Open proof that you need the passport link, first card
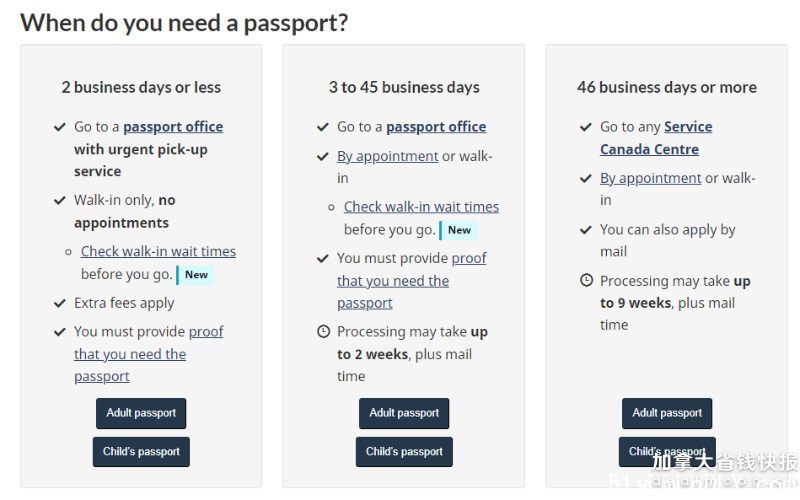 (x=148, y=354)
